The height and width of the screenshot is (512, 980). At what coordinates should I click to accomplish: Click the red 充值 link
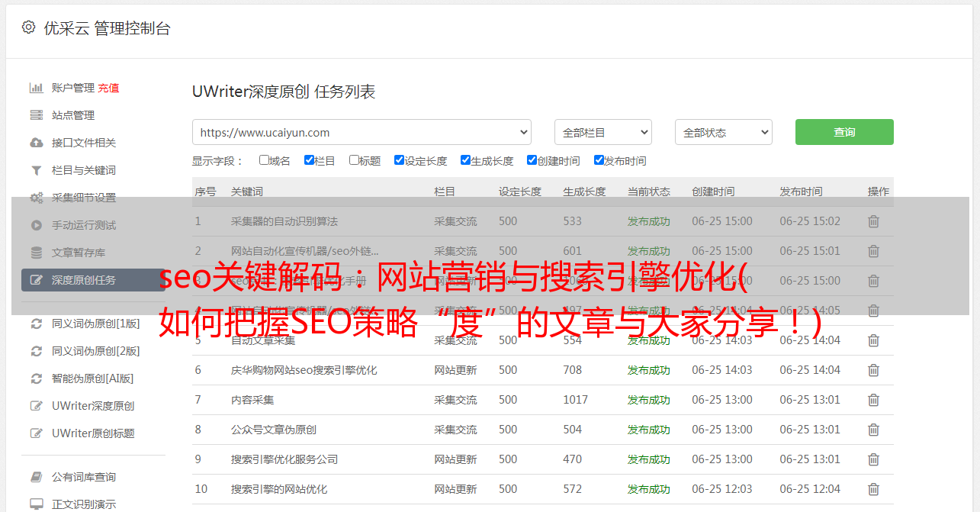(108, 88)
